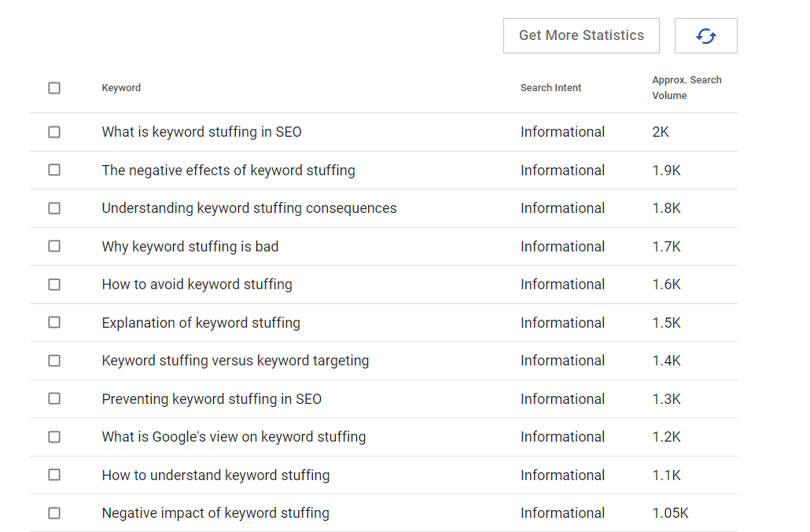Tick checkbox for 'Why keyword stuffing is bad'
The height and width of the screenshot is (532, 810).
(x=54, y=246)
